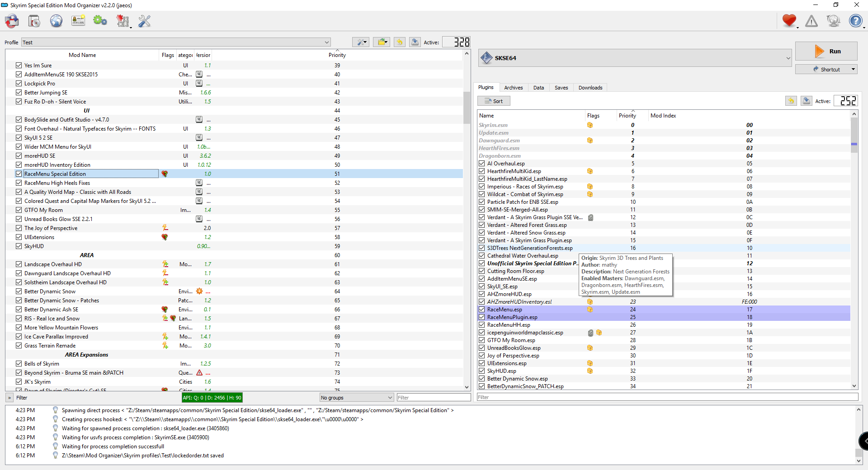Restore mod list backup with yellow arrow
The height and width of the screenshot is (470, 868).
click(x=400, y=42)
